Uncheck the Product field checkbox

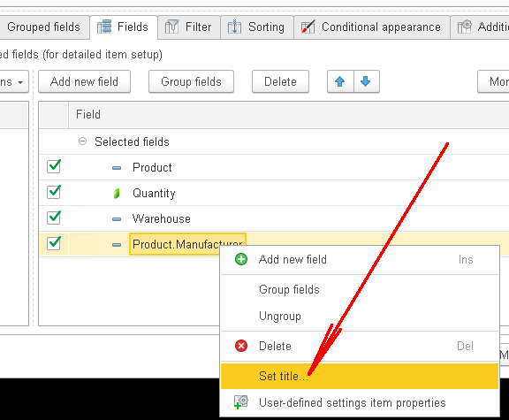pyautogui.click(x=54, y=166)
